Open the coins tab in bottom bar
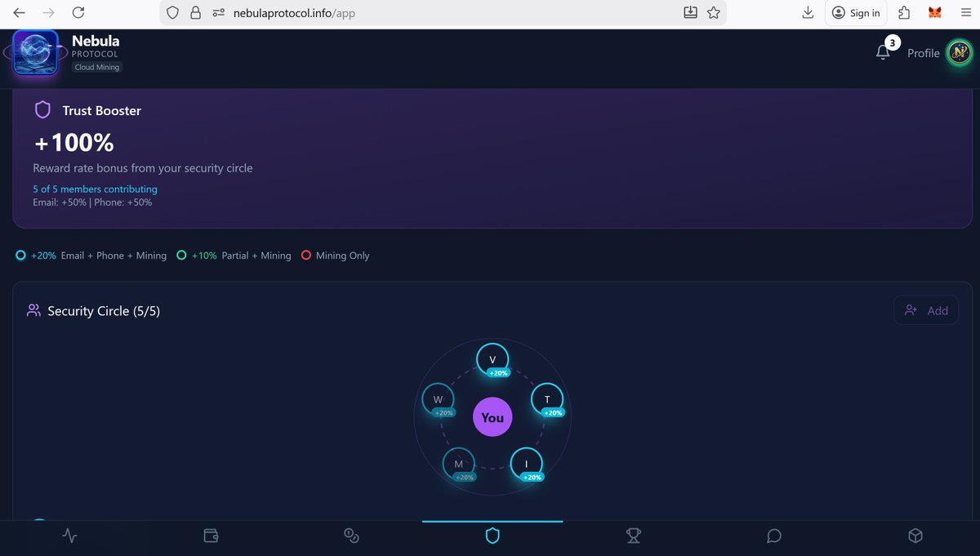 pyautogui.click(x=352, y=536)
